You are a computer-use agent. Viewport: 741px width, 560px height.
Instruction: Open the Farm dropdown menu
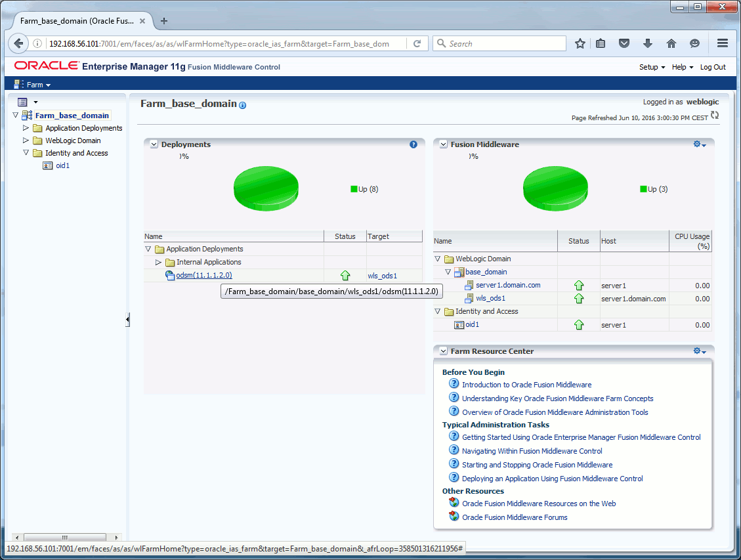(x=39, y=85)
